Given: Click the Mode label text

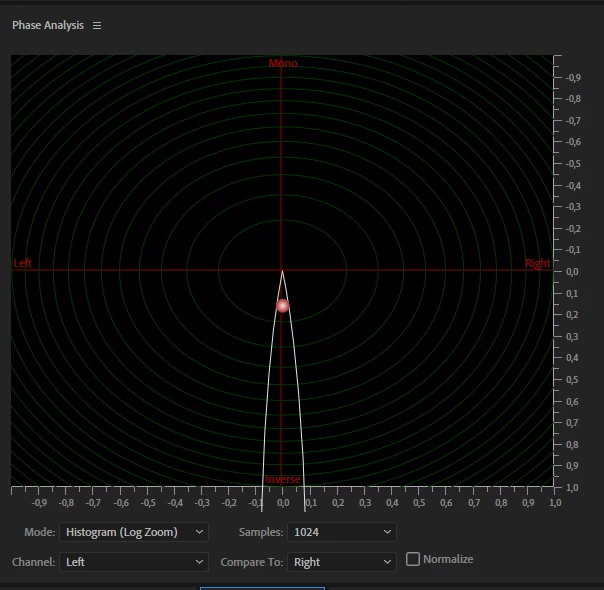Looking at the screenshot, I should point(40,532).
